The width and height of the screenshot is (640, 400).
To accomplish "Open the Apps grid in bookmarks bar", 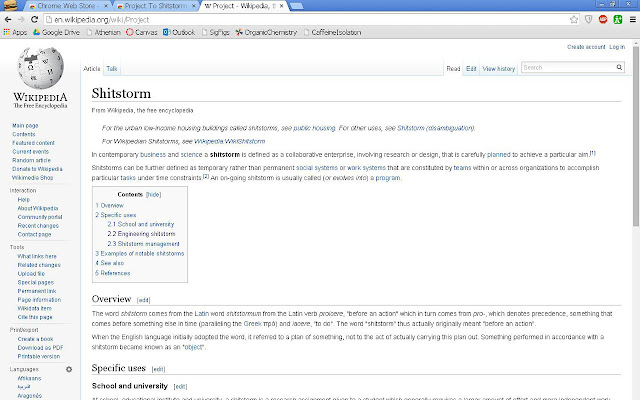I will 15,32.
